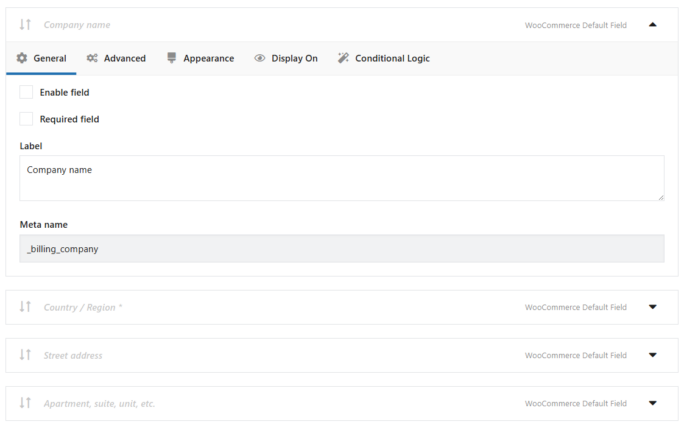Click into the Label text area
The height and width of the screenshot is (430, 684).
pos(342,178)
